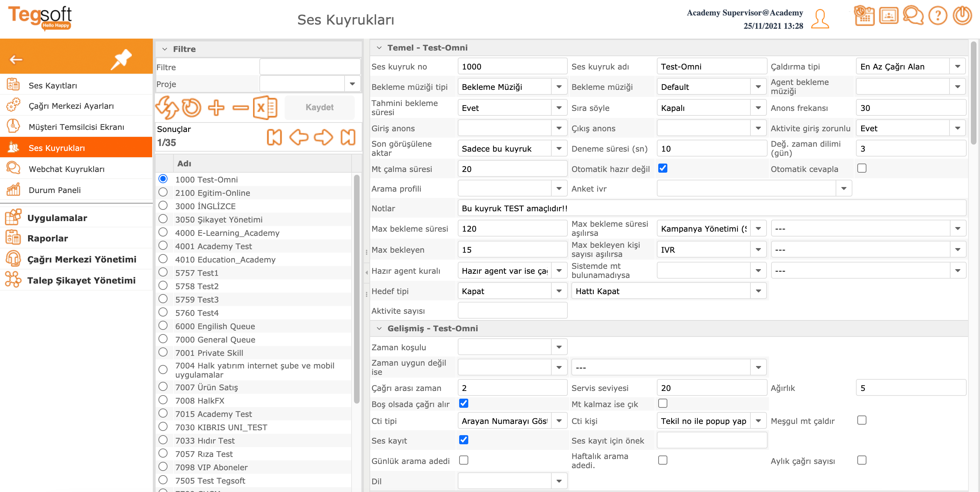980x492 pixels.
Task: Collapse the Gelişmiş - Test-Omni section
Action: tap(379, 328)
